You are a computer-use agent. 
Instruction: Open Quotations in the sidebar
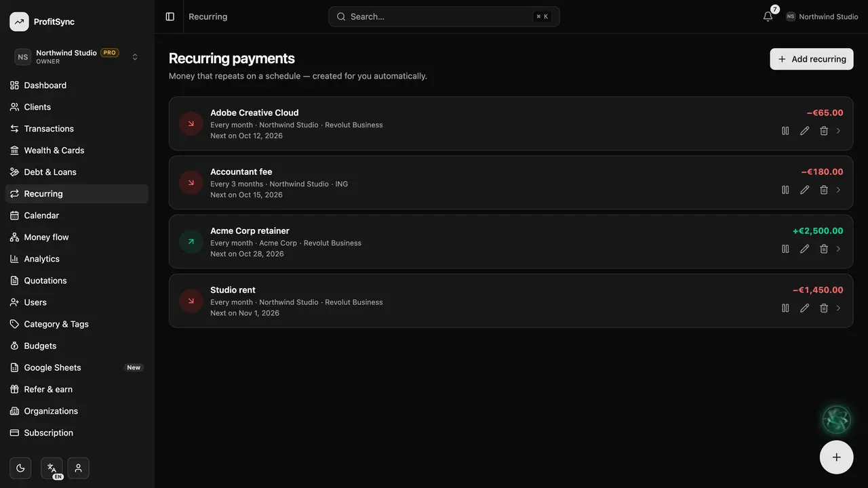77,281
